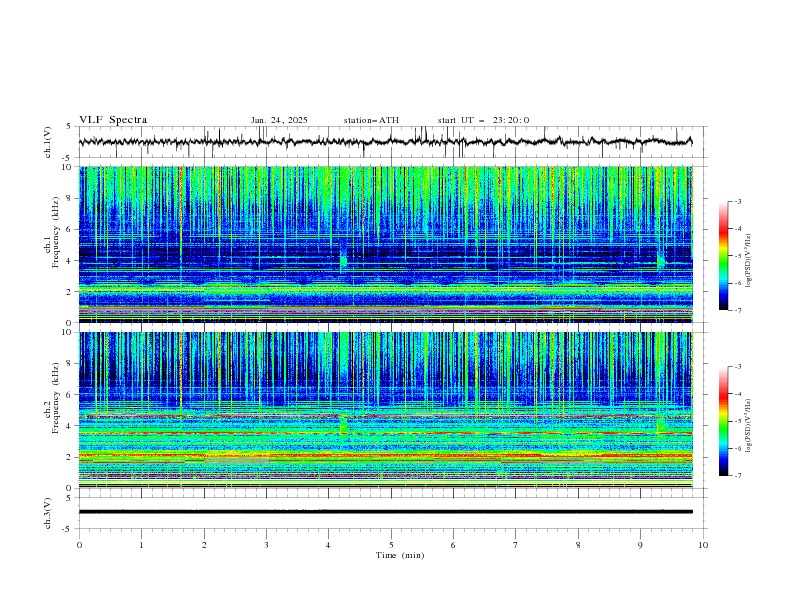Click the ch.1 frequency tick label "8"
The height and width of the screenshot is (612, 792).
click(71, 198)
